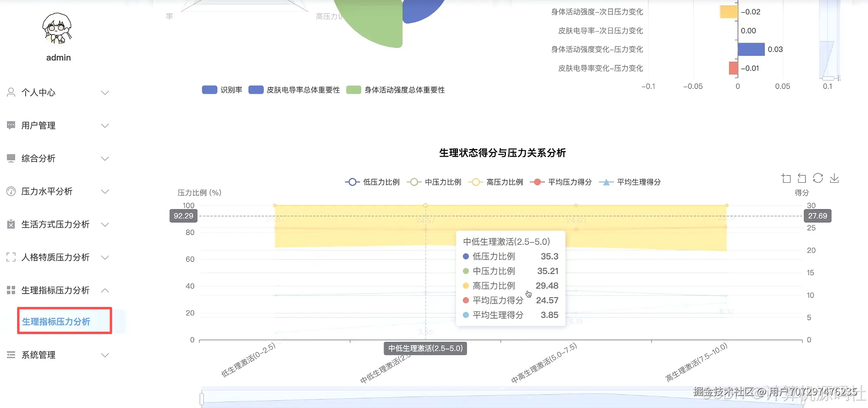Expand the 生活方式压力分析 dropdown
The image size is (868, 408).
click(105, 224)
